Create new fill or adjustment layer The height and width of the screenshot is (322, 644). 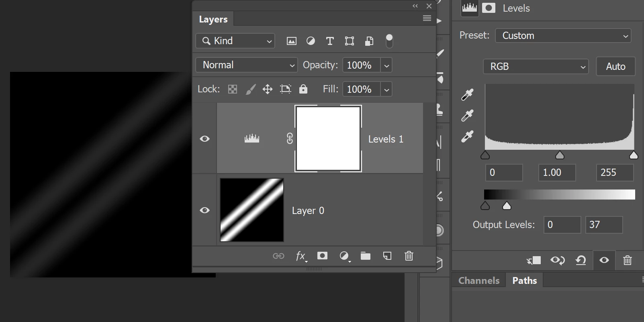pos(345,256)
